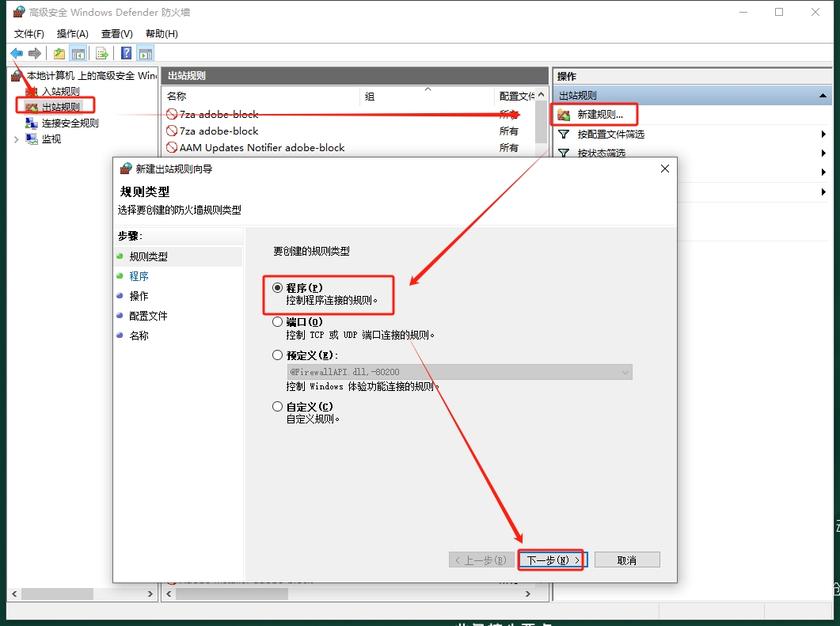The width and height of the screenshot is (840, 626).
Task: Click the funnel icon beside 按状态筛选
Action: [564, 154]
